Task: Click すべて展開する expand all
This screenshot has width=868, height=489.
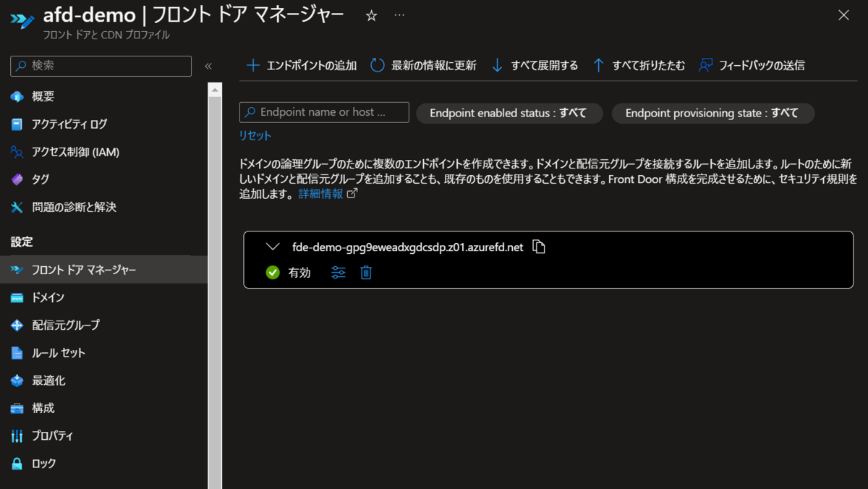Action: coord(535,66)
